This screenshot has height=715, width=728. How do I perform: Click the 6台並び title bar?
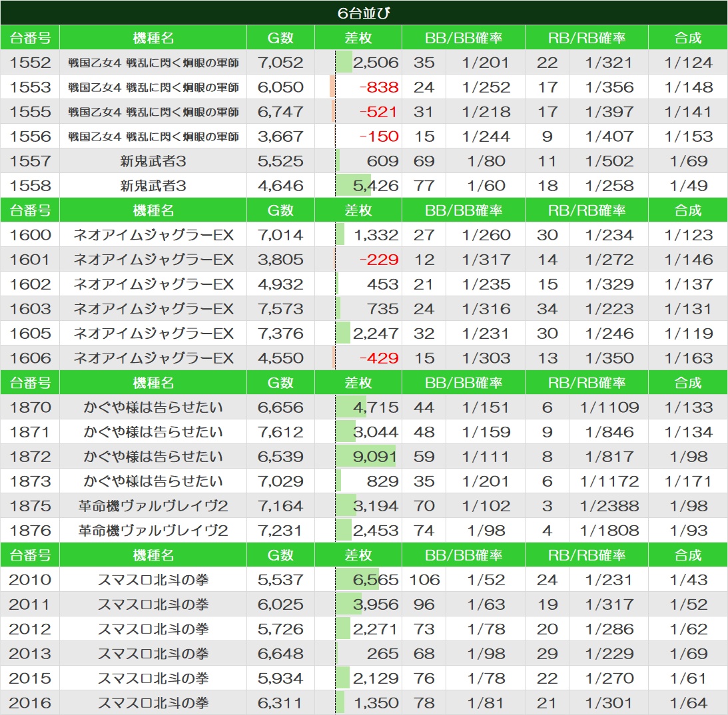(364, 13)
